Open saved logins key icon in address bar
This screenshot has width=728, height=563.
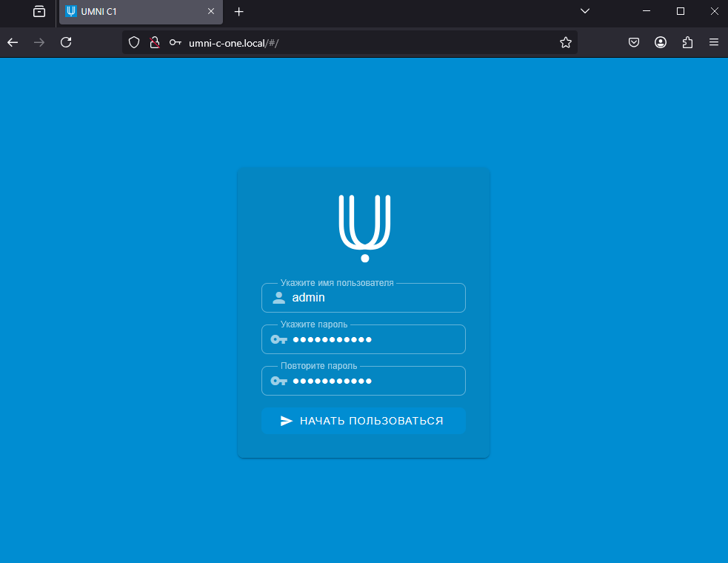pyautogui.click(x=175, y=43)
